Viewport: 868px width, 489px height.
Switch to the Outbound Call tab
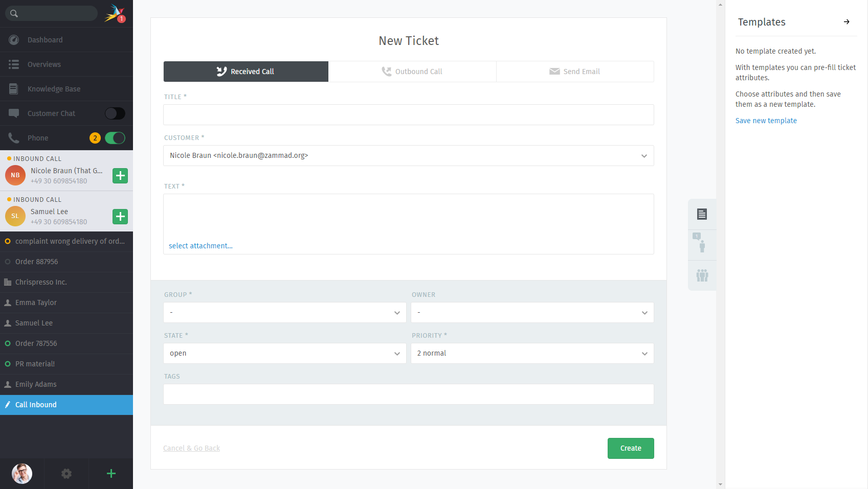(412, 72)
